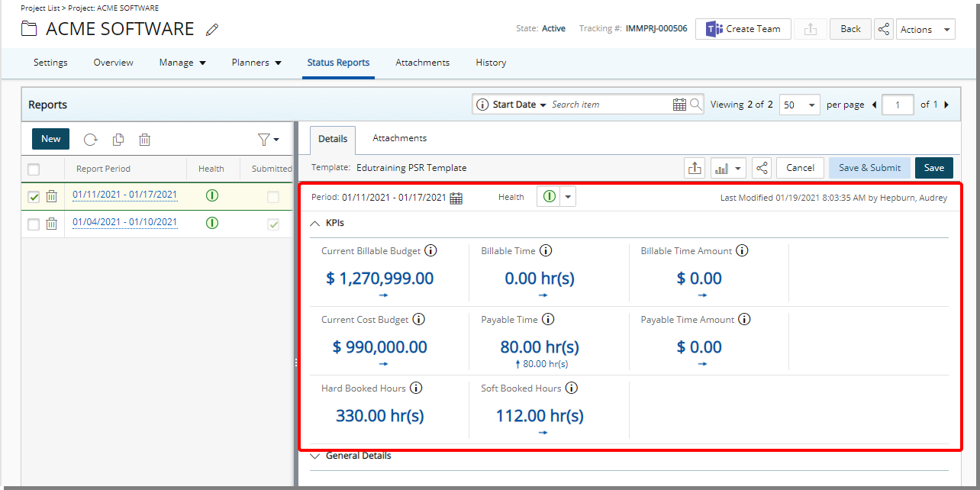Click the Save button
Image resolution: width=980 pixels, height=490 pixels.
coord(934,168)
